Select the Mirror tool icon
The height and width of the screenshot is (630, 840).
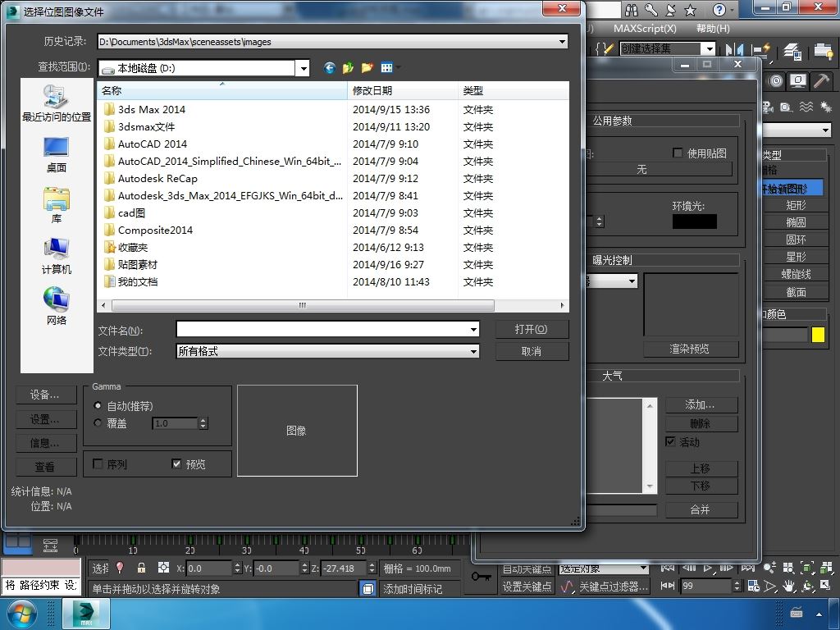[x=734, y=50]
